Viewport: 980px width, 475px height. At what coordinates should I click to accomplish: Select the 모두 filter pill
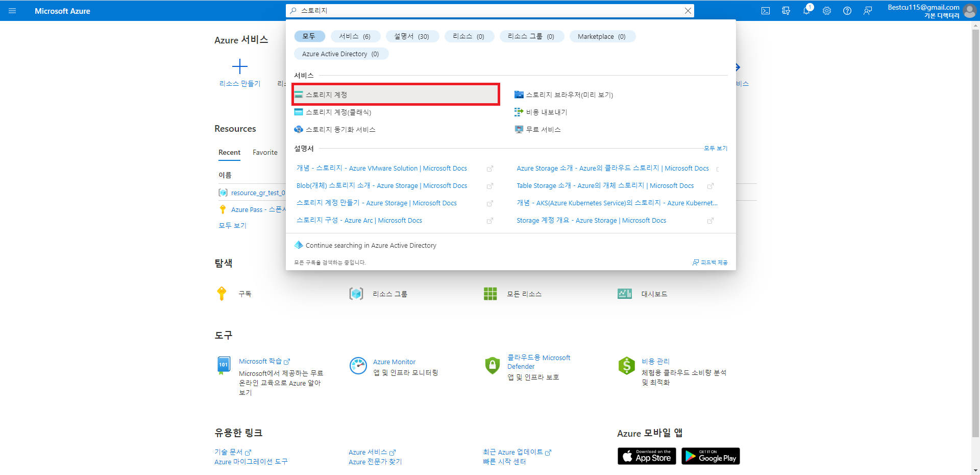(x=309, y=36)
